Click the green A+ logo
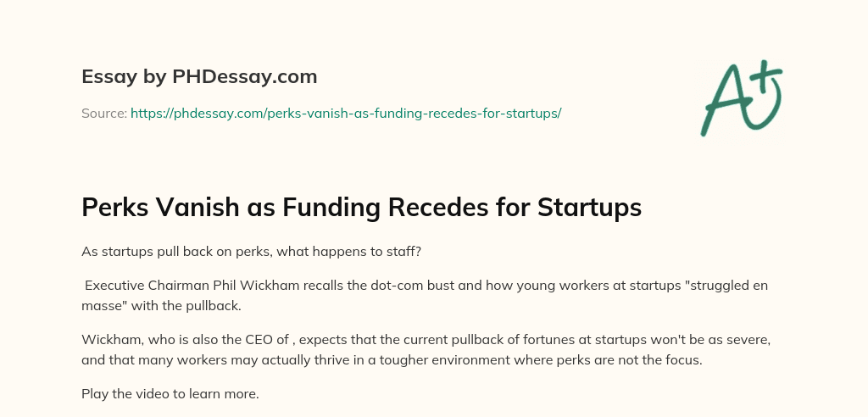868x417 pixels. click(740, 100)
